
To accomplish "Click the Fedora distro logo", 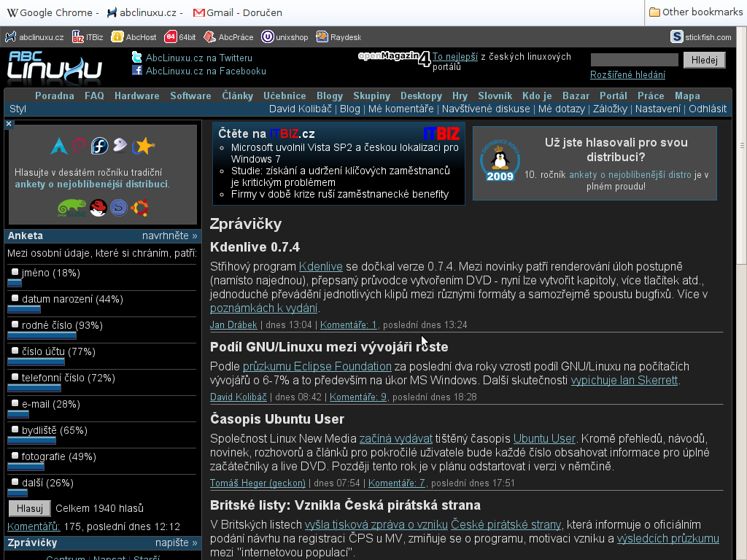I will coord(99,146).
